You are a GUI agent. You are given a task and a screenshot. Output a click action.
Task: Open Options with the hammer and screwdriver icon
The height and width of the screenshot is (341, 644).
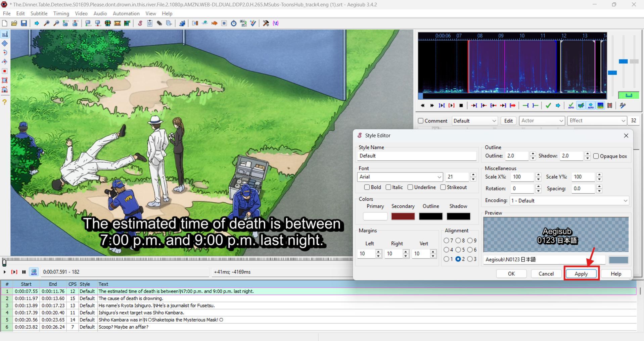266,23
